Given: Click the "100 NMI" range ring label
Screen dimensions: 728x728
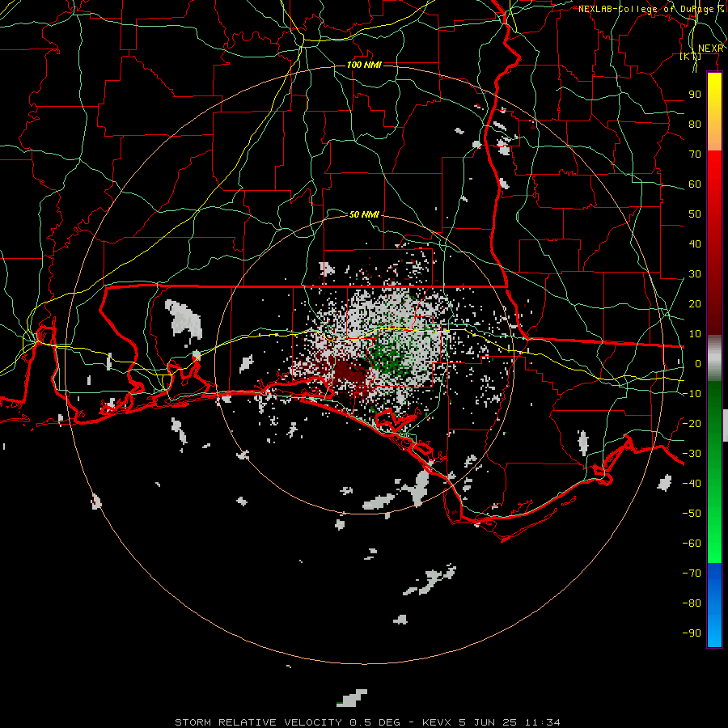Looking at the screenshot, I should pyautogui.click(x=365, y=65).
